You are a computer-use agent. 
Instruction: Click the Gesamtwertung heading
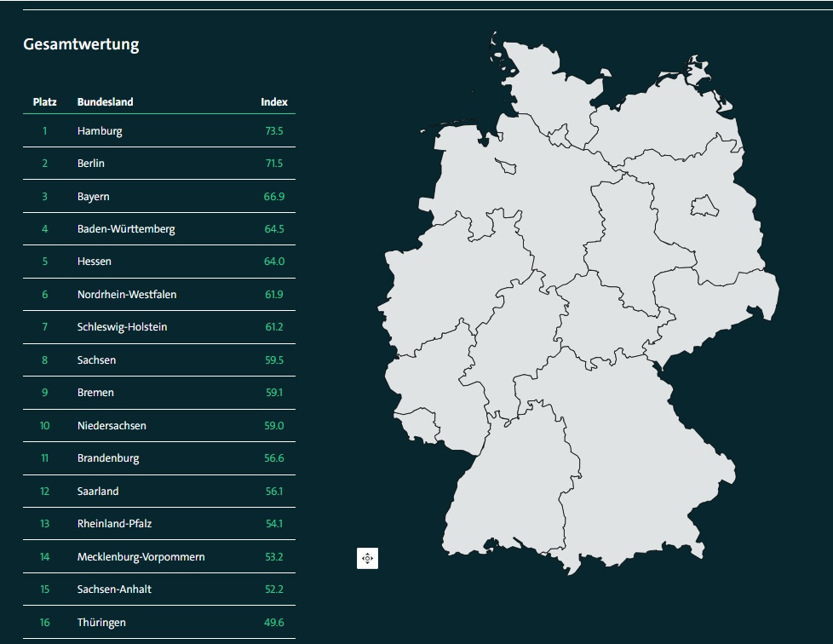pos(82,43)
